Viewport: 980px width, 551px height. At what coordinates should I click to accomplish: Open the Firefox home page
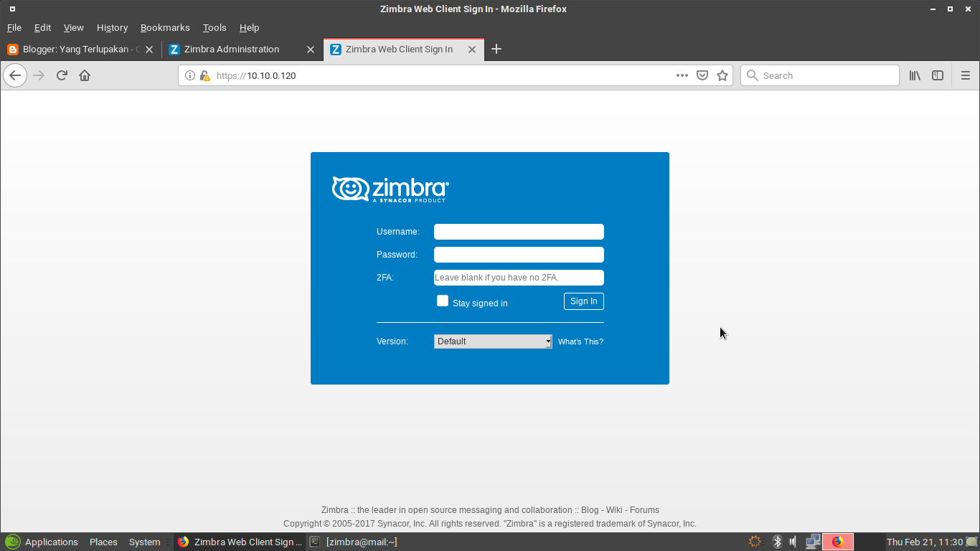coord(85,75)
